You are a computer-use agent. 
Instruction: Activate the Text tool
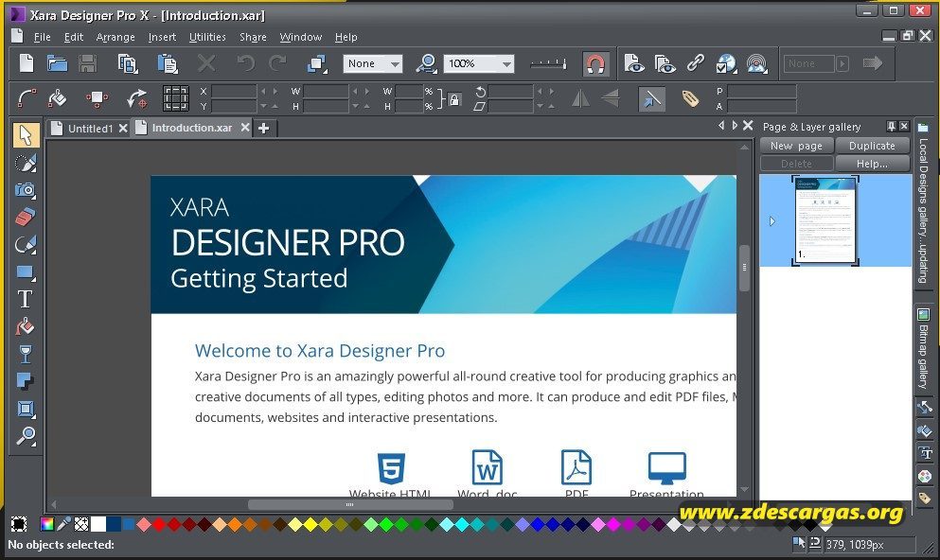[x=26, y=299]
